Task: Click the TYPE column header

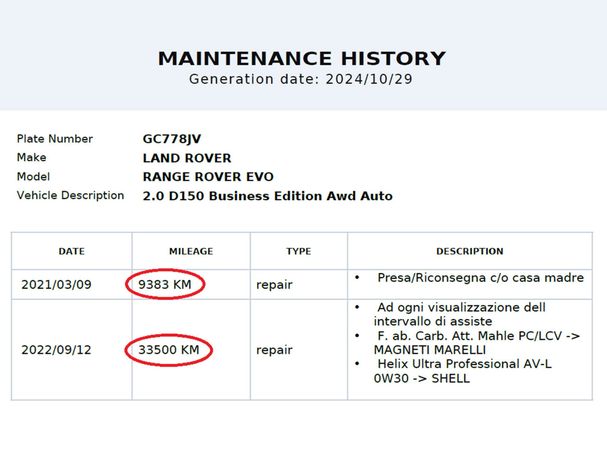Action: 298,251
